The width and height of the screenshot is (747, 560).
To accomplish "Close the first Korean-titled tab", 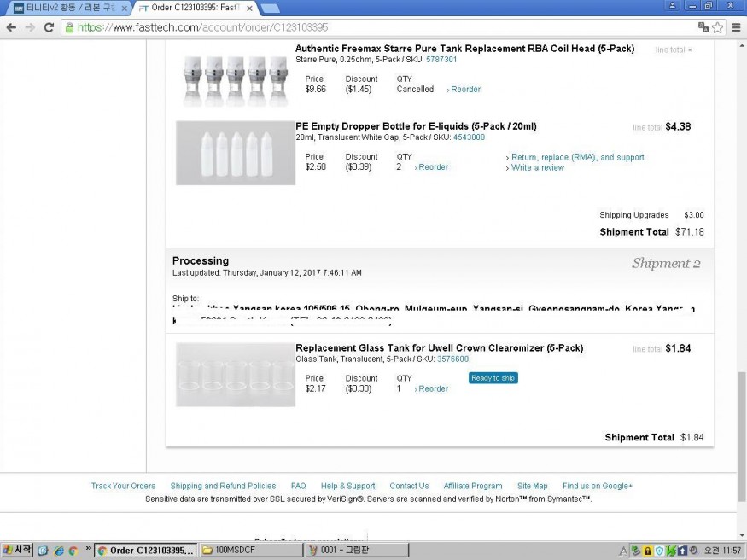I will (x=124, y=9).
